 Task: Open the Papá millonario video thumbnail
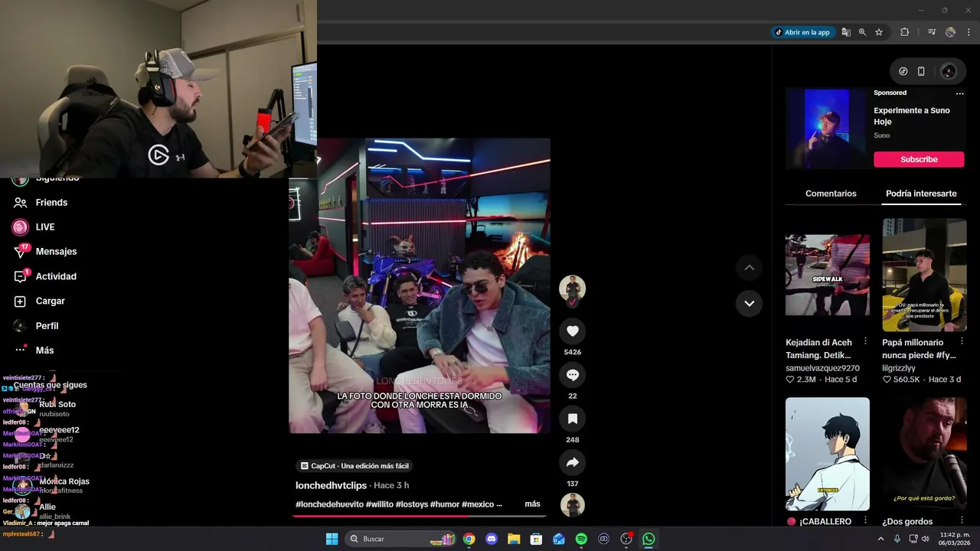pos(924,275)
